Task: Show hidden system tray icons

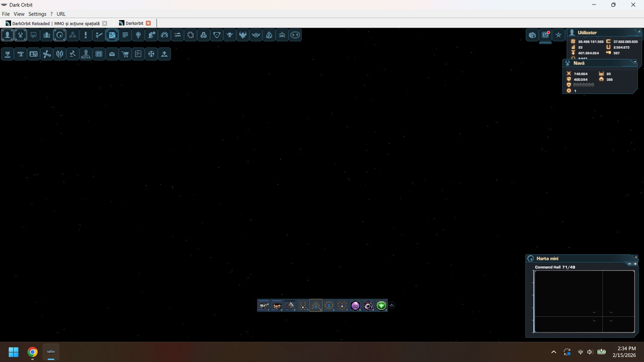Action: [554, 352]
